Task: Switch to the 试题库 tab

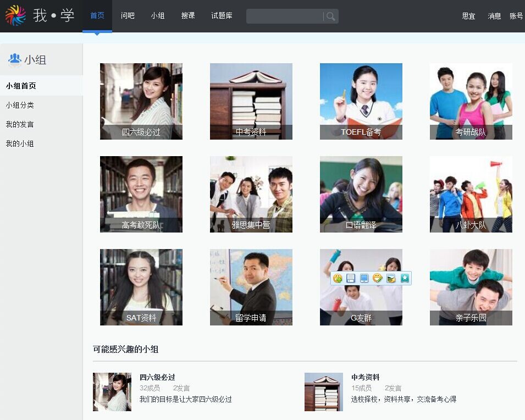Action: click(x=222, y=16)
